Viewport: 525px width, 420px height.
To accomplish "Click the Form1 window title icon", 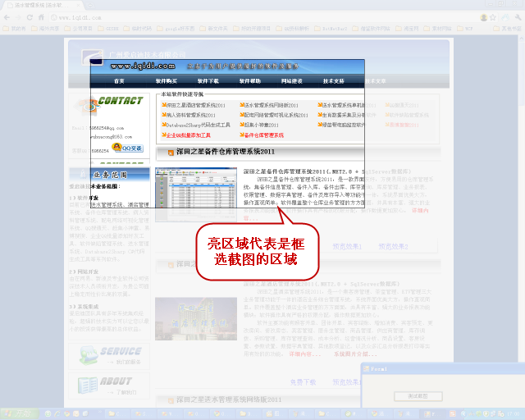I will [367, 369].
